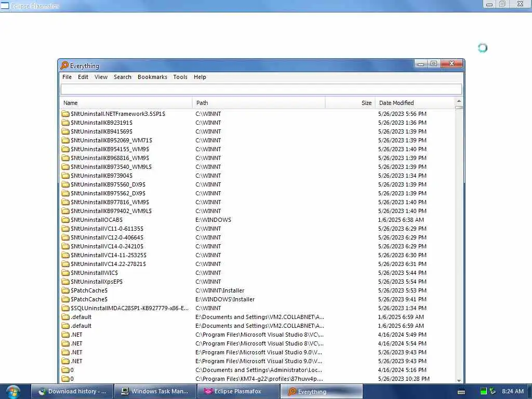Select folder icon of $NtUninstallOCABS

pos(65,220)
